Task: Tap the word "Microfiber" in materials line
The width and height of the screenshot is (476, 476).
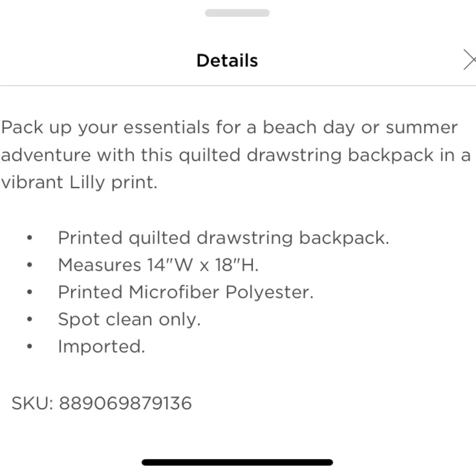Action: click(x=174, y=292)
